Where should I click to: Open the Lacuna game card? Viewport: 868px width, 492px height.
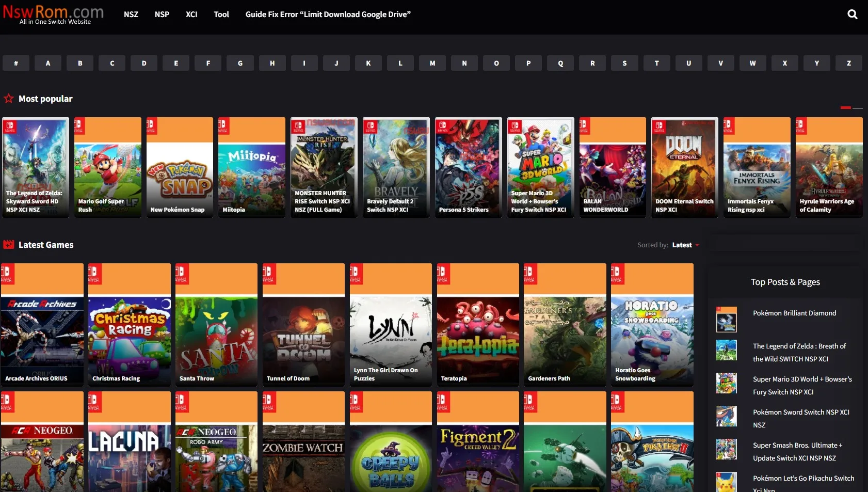tap(130, 442)
